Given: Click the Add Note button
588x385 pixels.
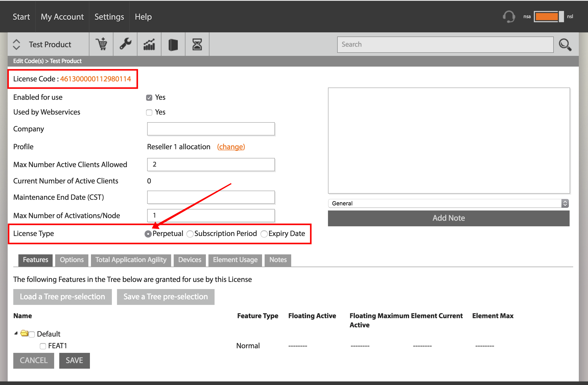Looking at the screenshot, I should tap(449, 218).
